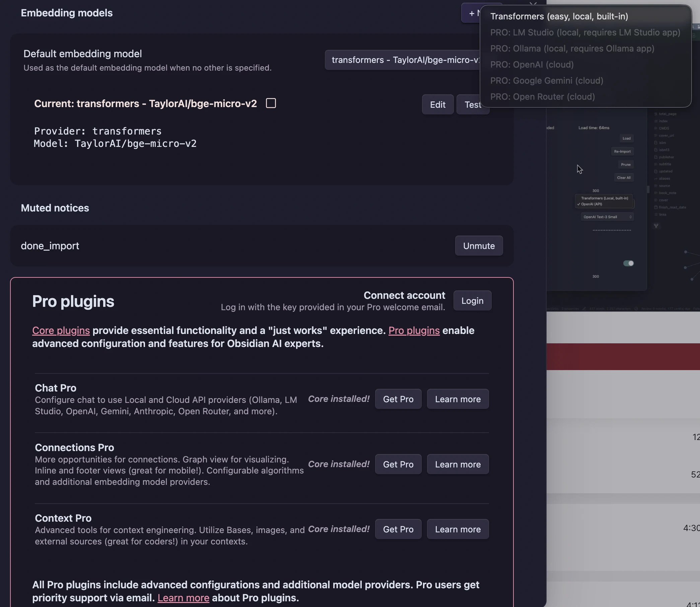Screen dimensions: 700x607
Task: Click the calendar icon beside finish_read_date
Action: (655, 207)
